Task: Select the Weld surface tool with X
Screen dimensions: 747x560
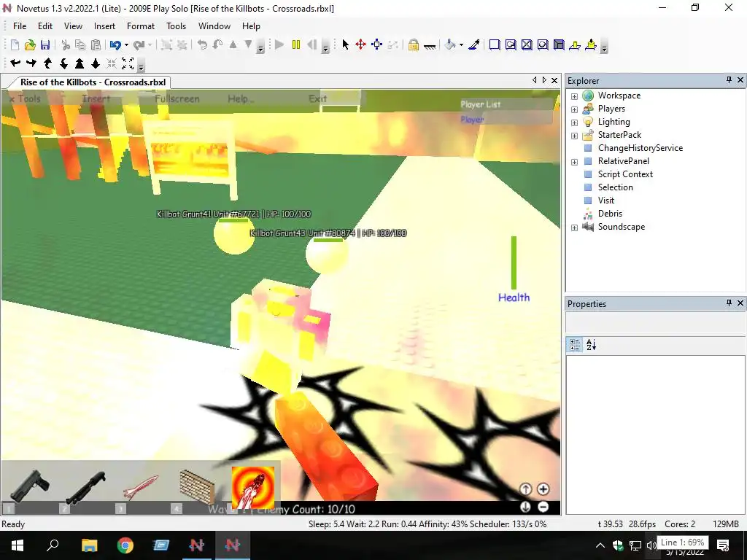Action: 527,44
